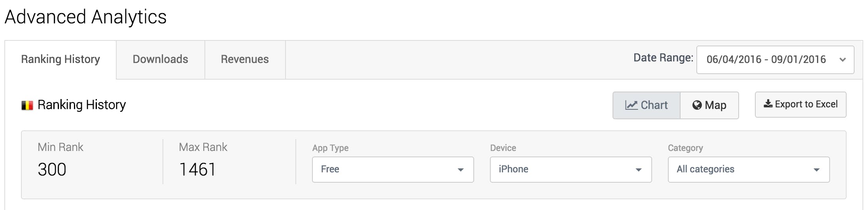Click the Category dropdown caret arrow

(817, 170)
